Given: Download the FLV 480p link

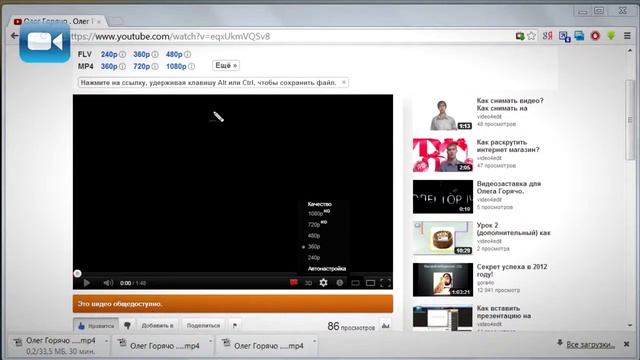Looking at the screenshot, I should [174, 54].
